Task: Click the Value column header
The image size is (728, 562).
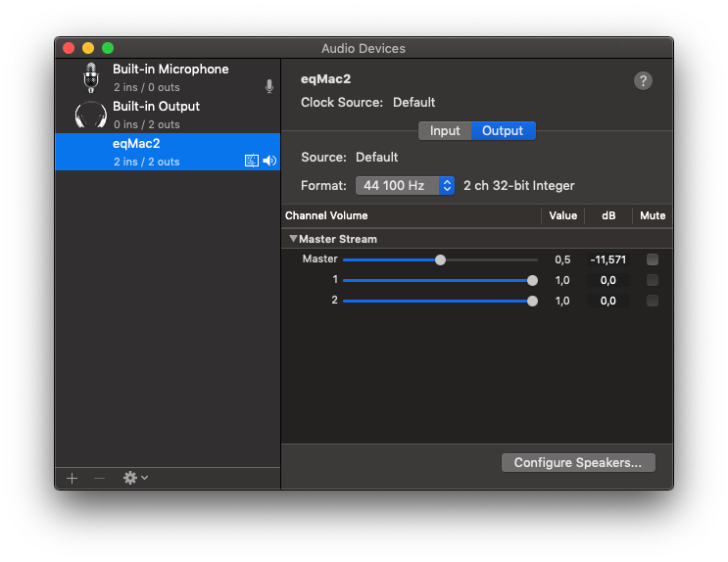Action: point(562,215)
